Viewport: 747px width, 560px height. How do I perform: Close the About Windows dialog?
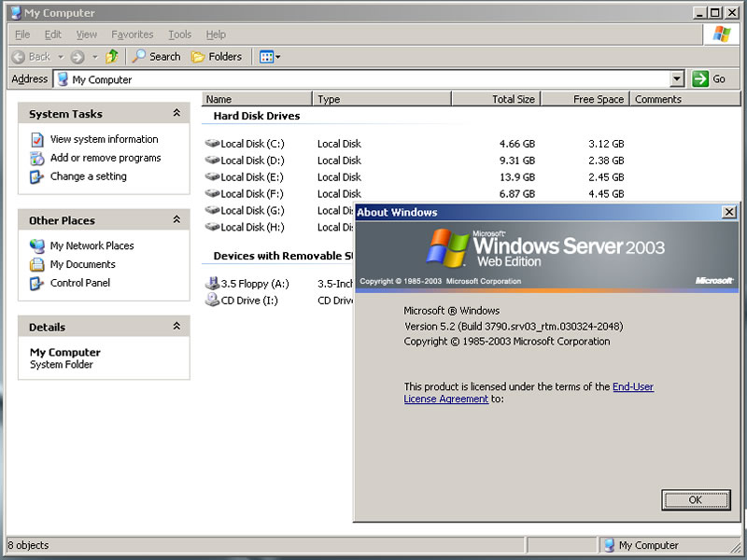pos(729,212)
